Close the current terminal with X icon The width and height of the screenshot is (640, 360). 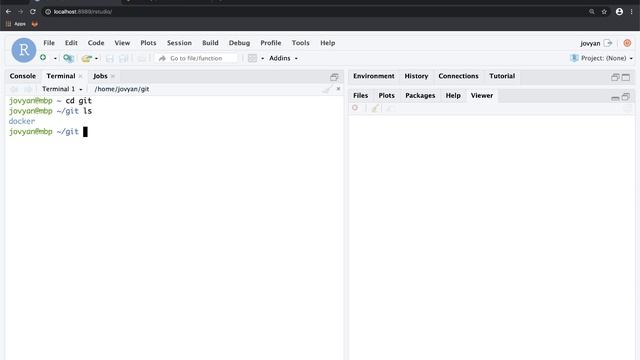coord(338,89)
